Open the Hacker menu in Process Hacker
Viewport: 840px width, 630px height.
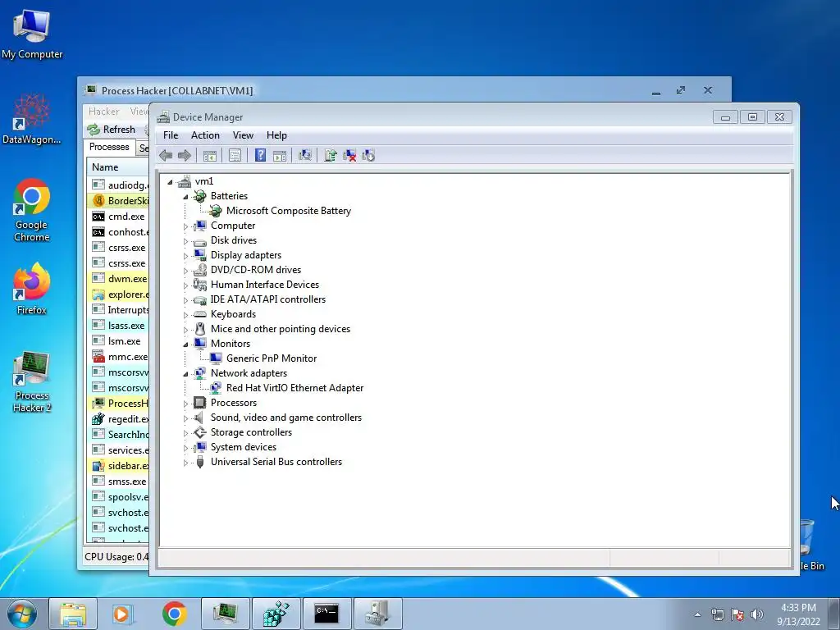click(104, 112)
